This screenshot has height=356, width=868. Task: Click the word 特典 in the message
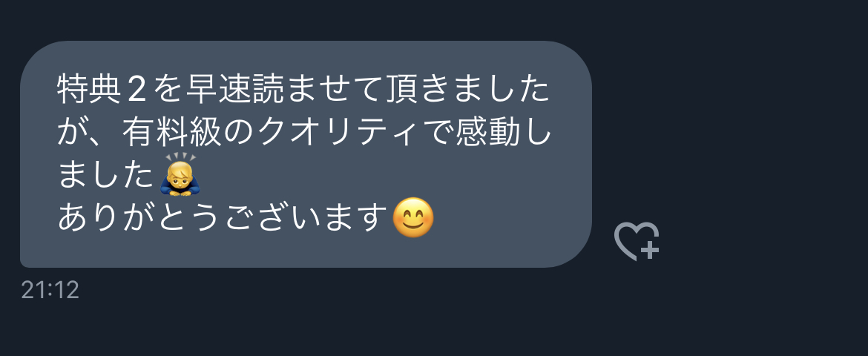click(89, 90)
